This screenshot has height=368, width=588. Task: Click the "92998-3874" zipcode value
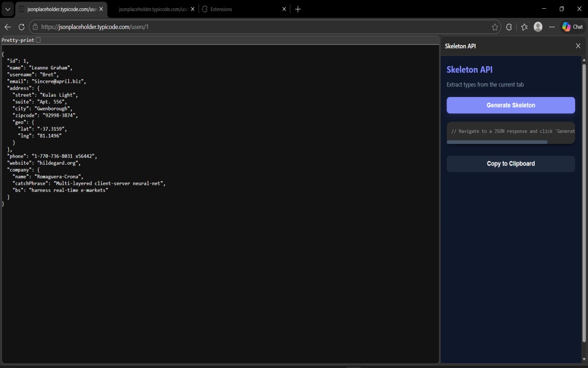pyautogui.click(x=60, y=115)
